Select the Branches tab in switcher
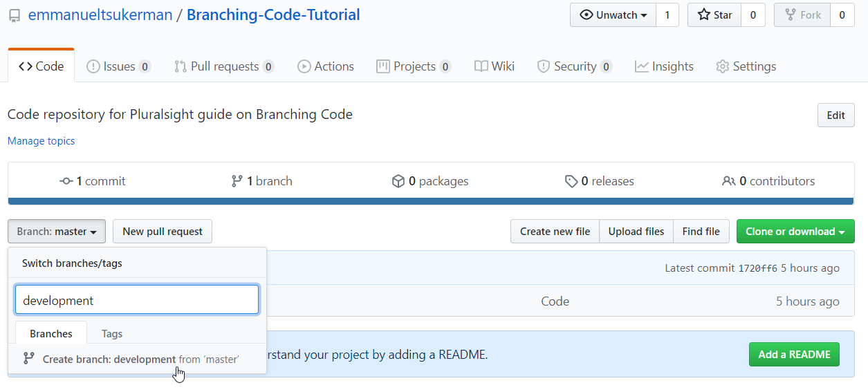868x392 pixels. pyautogui.click(x=51, y=333)
